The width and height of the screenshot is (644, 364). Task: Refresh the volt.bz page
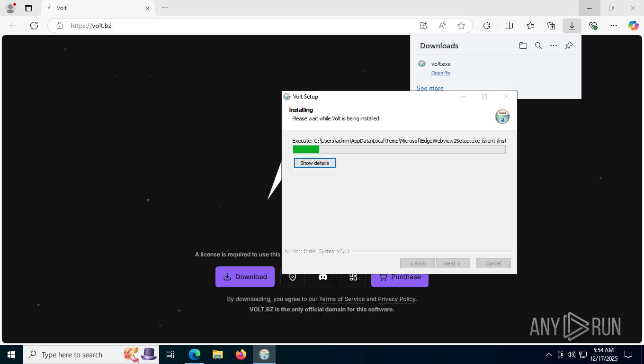[x=34, y=26]
